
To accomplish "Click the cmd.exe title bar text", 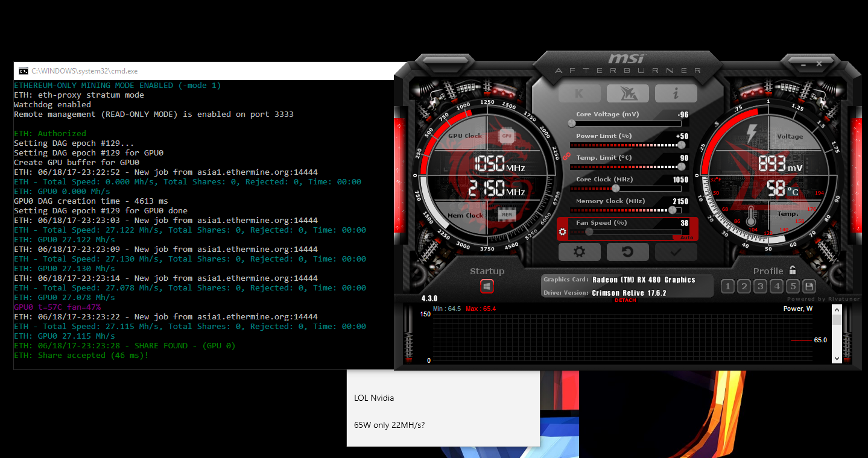I will click(x=84, y=71).
